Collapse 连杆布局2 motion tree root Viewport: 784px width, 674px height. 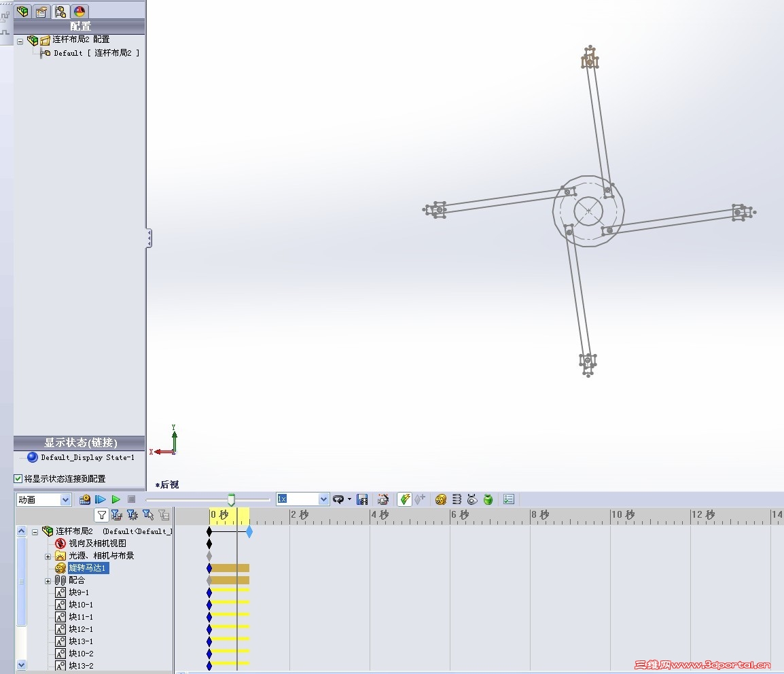click(35, 532)
